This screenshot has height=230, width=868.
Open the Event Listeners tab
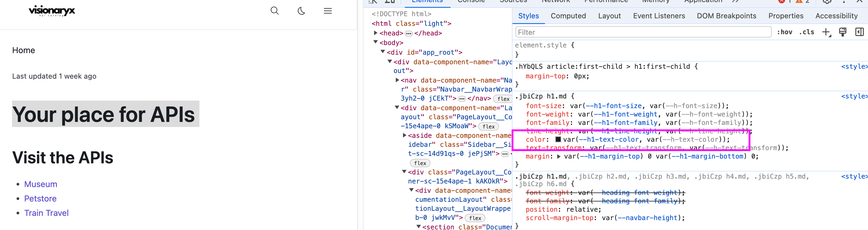[659, 16]
